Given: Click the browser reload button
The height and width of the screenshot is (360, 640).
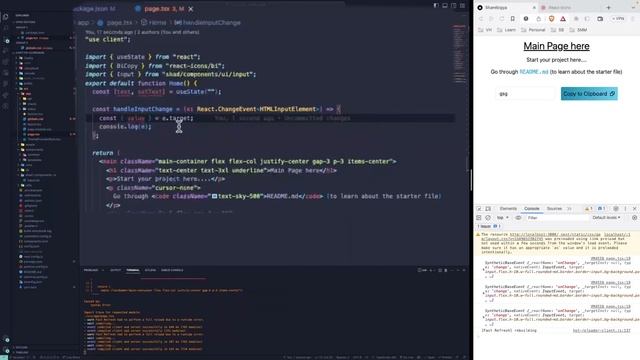Looking at the screenshot, I should (x=501, y=19).
